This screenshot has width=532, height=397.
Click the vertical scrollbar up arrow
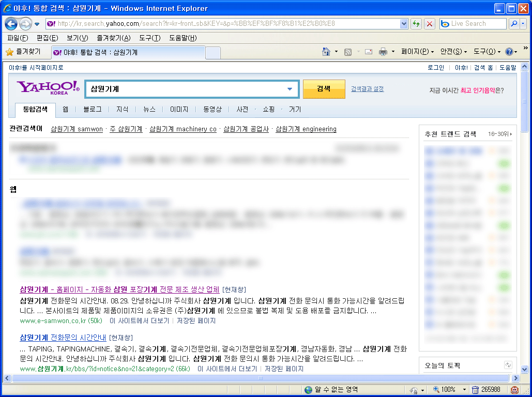(x=525, y=67)
